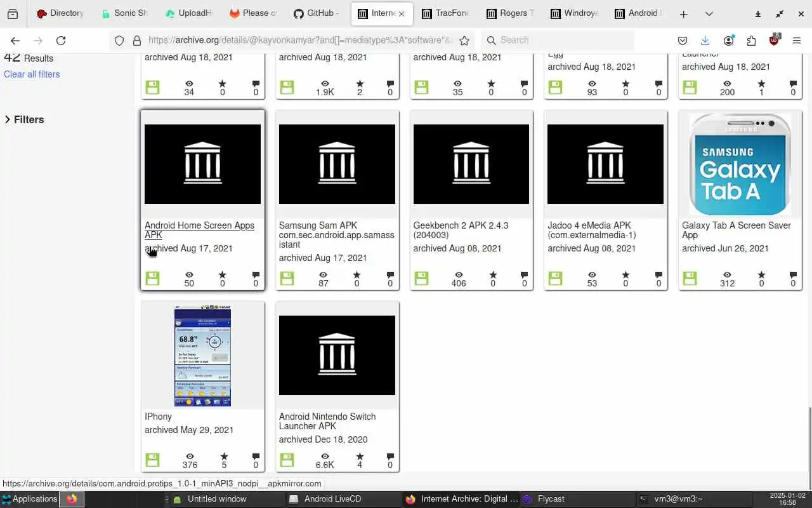
Task: Click the software floppy icon on Geekbench 2 card
Action: 421,278
